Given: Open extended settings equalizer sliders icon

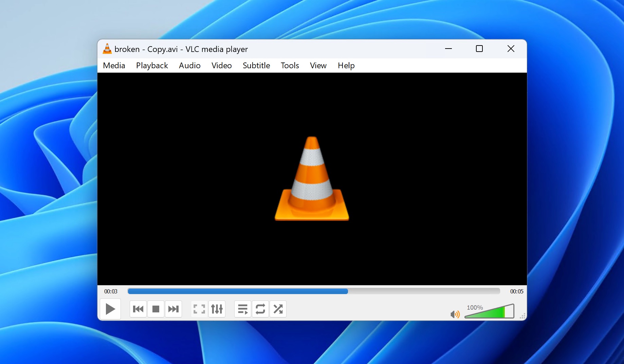Looking at the screenshot, I should pos(217,309).
